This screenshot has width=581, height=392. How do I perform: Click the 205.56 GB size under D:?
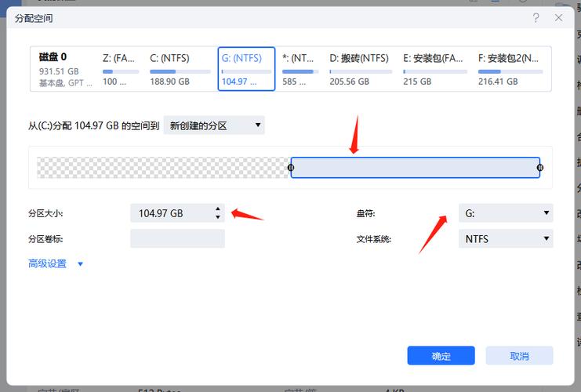350,82
